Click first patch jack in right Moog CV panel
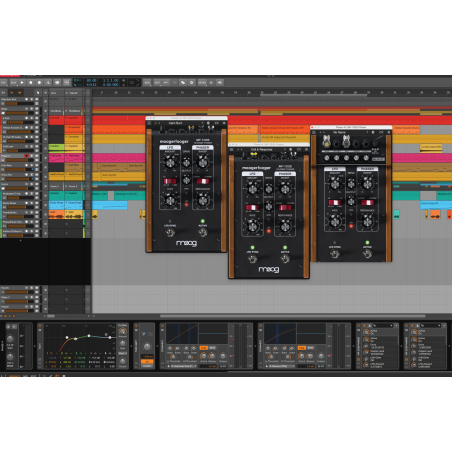This screenshot has height=452, width=452. pos(326,144)
